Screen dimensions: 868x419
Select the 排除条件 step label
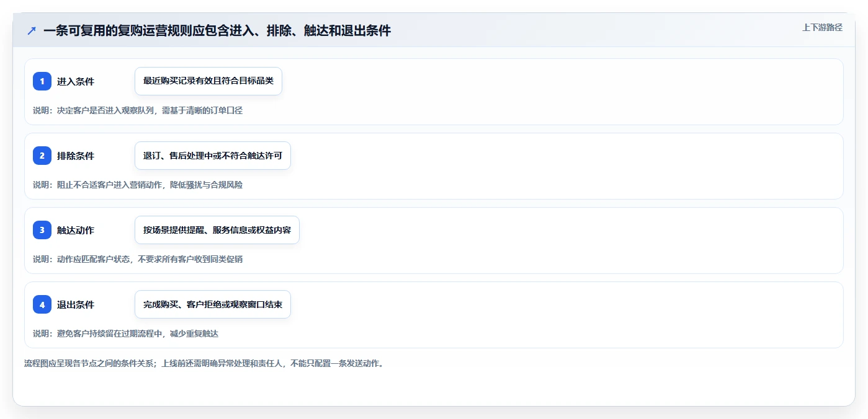coord(76,156)
